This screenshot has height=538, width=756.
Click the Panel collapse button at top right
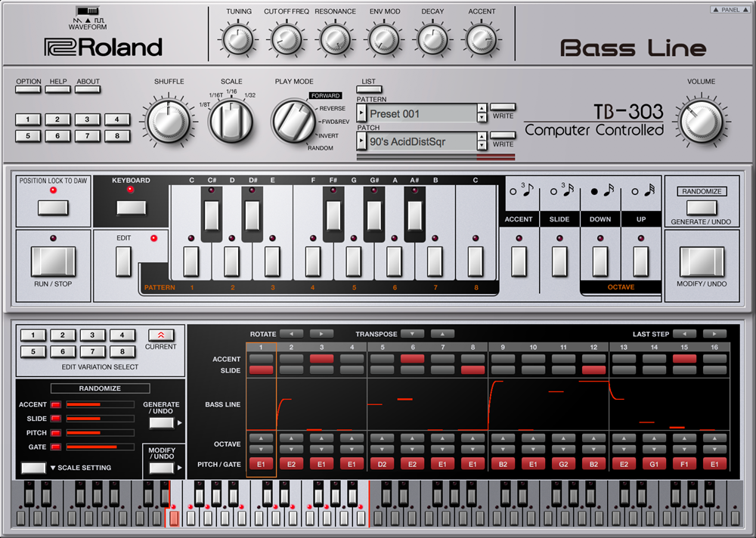[728, 10]
